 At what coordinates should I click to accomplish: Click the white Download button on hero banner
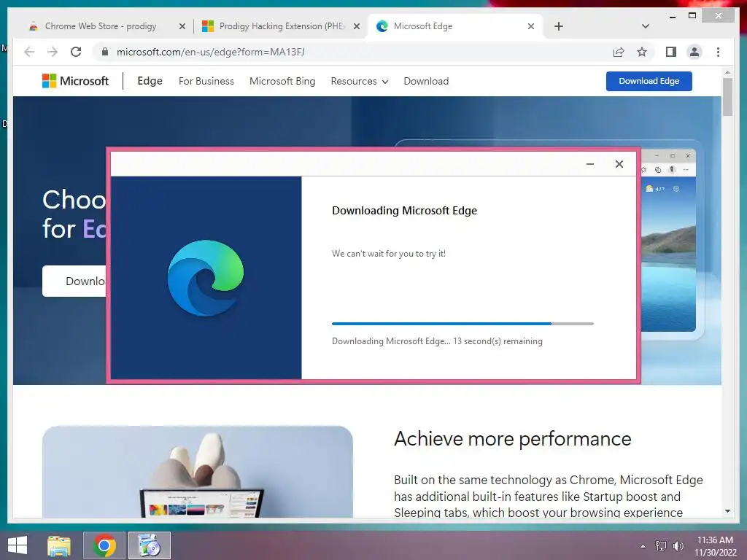coord(75,281)
